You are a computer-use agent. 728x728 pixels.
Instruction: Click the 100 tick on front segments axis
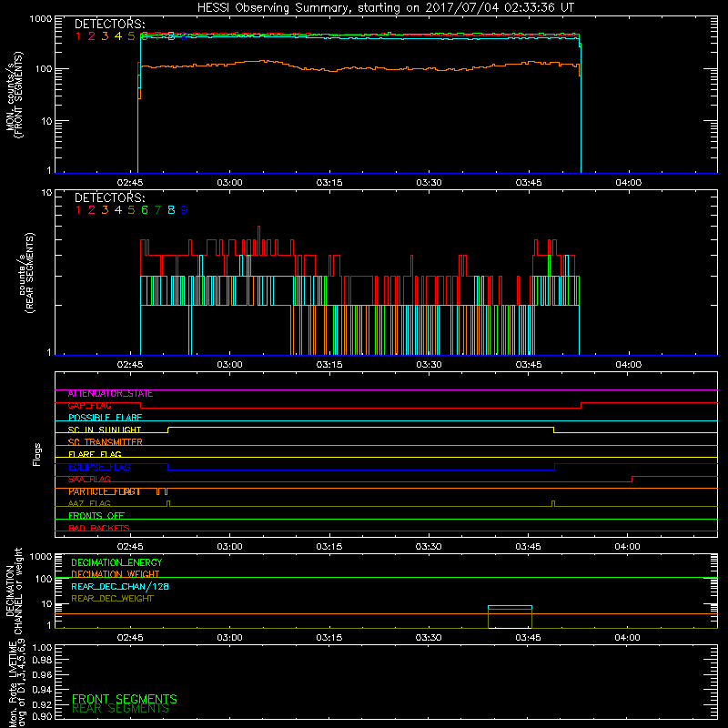(44, 69)
